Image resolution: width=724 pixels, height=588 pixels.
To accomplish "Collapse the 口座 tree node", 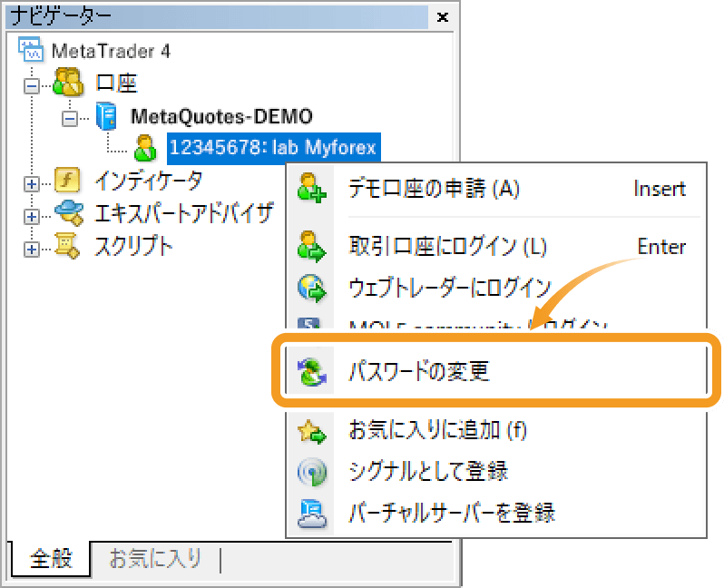I will point(32,86).
